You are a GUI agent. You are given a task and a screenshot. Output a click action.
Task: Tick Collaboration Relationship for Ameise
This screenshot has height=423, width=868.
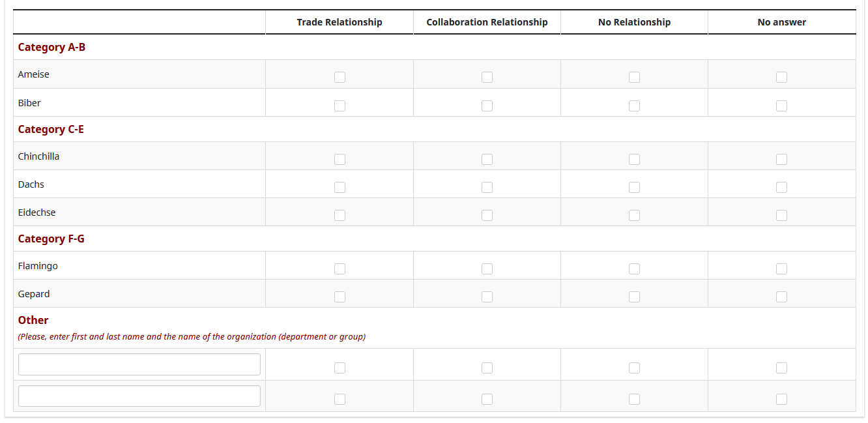point(487,77)
